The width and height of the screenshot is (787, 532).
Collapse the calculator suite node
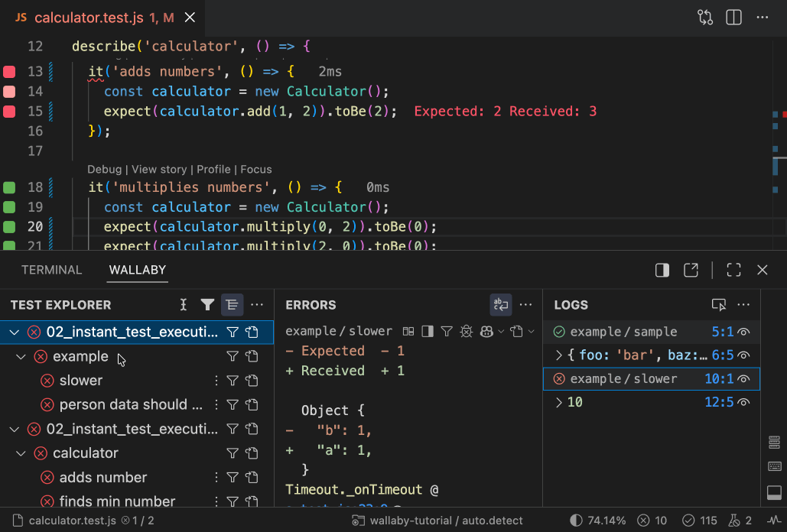coord(21,453)
